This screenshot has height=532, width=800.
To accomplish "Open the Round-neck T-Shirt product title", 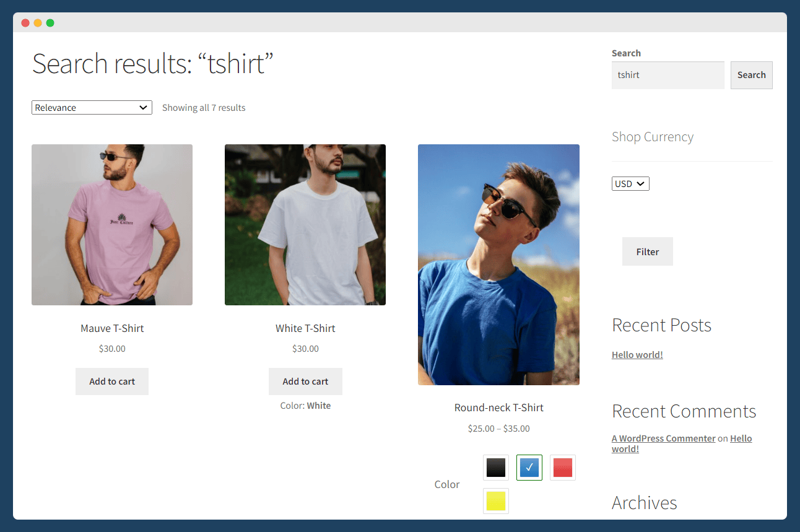I will click(x=498, y=408).
